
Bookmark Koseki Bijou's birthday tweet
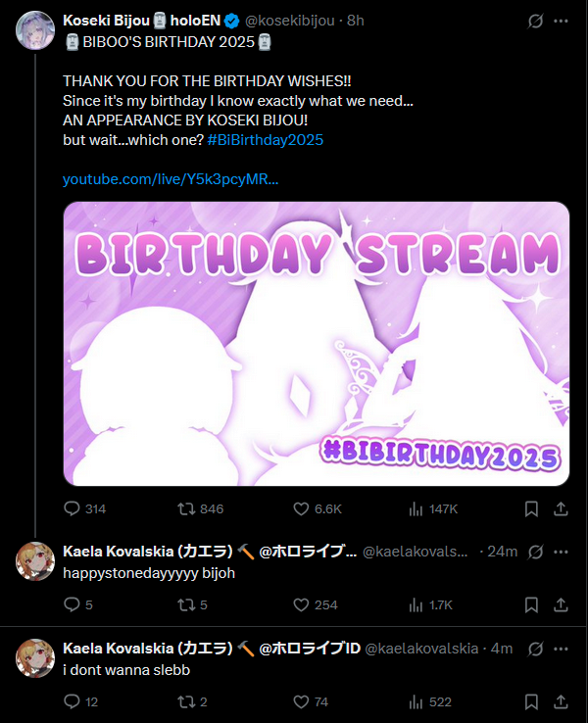(531, 508)
